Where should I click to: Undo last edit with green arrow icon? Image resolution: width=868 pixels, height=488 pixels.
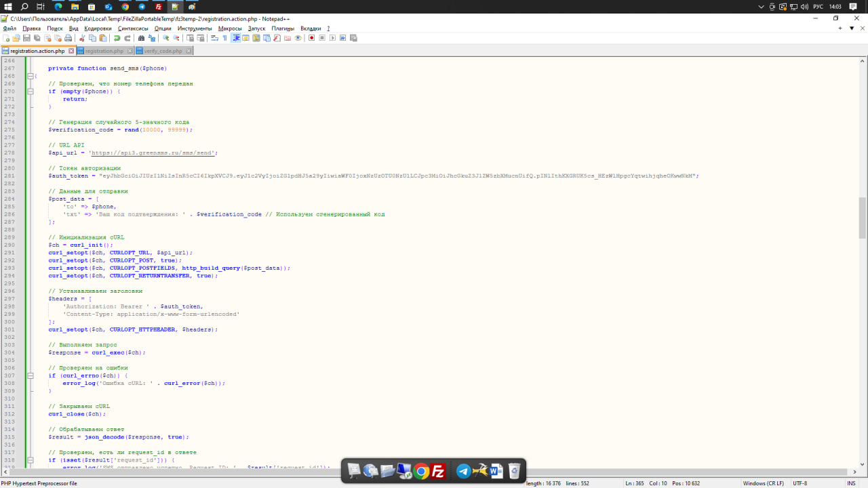pyautogui.click(x=117, y=38)
